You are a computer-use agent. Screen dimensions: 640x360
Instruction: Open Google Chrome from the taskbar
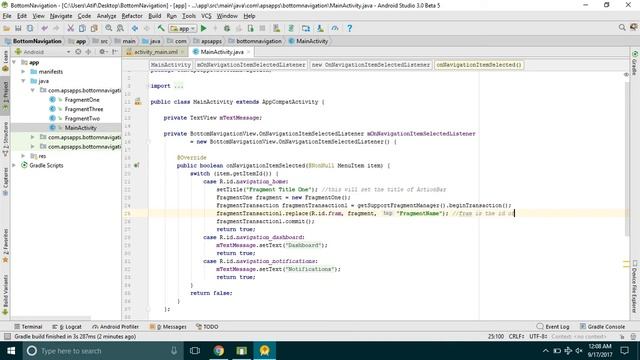coord(219,351)
